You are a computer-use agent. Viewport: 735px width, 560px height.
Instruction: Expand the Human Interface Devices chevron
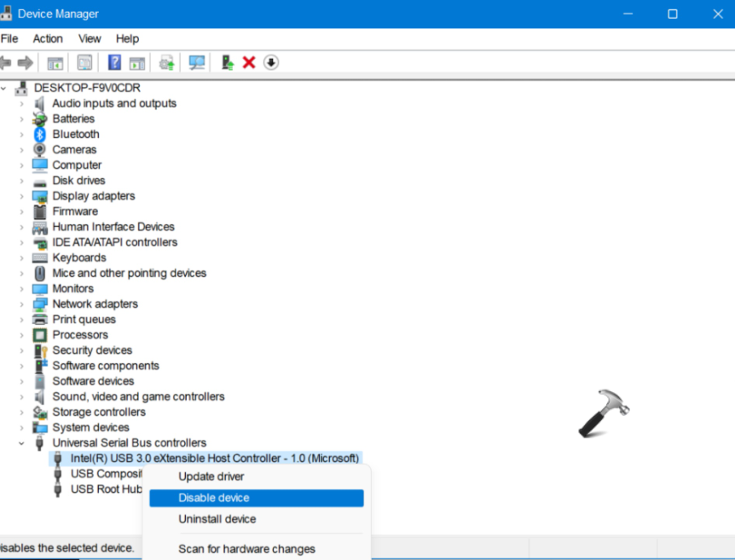[21, 228]
